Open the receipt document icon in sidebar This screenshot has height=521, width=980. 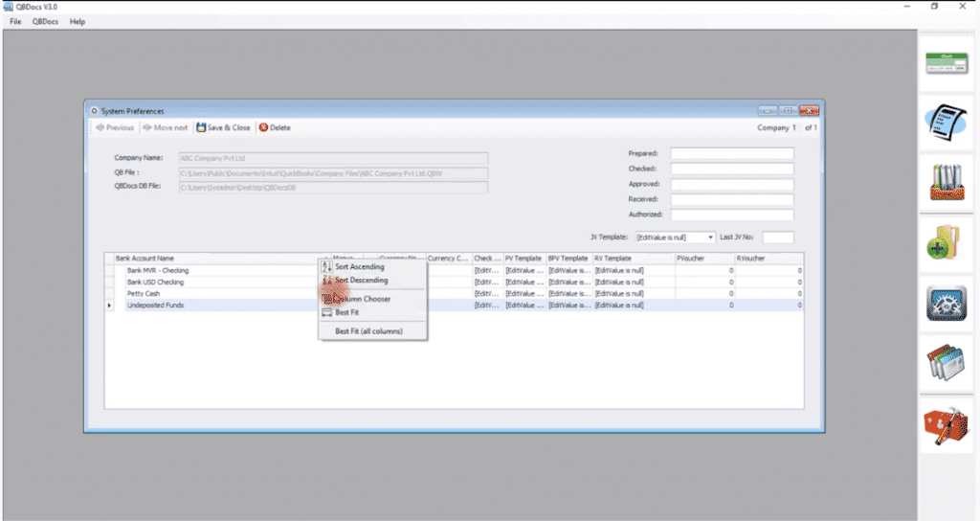click(947, 122)
